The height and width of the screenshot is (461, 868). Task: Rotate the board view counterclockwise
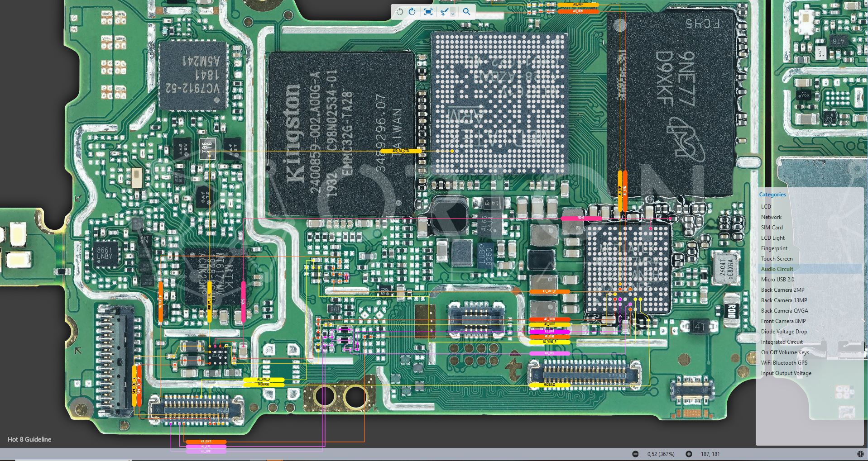(399, 12)
